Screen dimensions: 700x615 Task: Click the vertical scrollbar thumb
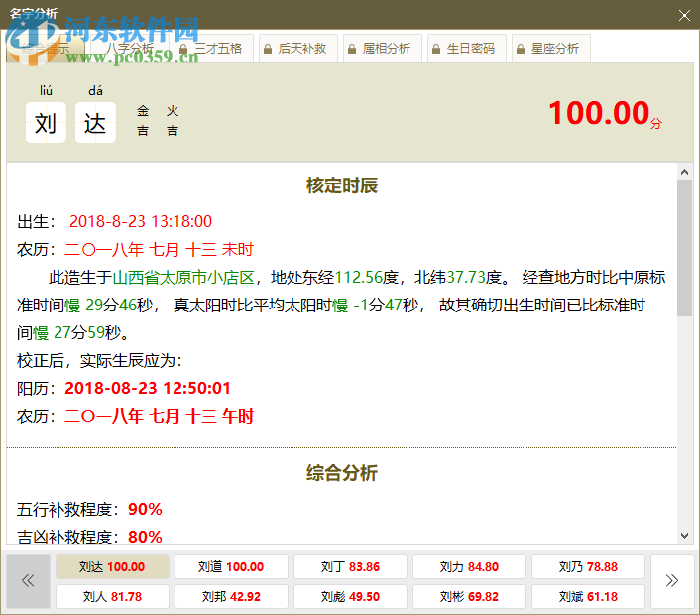coord(685,248)
